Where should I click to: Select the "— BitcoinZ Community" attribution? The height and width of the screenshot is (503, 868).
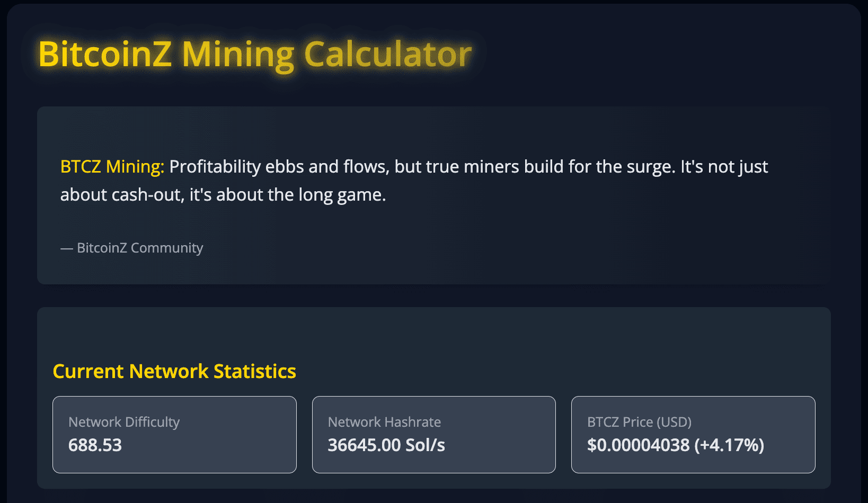click(x=132, y=248)
